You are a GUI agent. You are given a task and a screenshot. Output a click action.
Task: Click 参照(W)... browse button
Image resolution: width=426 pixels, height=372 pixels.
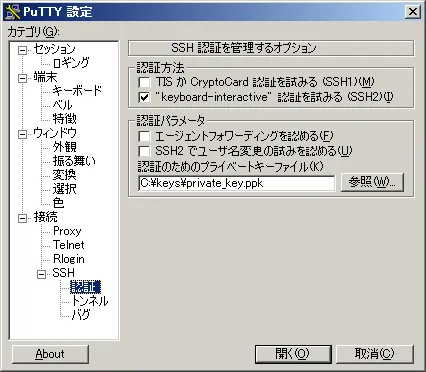click(372, 182)
